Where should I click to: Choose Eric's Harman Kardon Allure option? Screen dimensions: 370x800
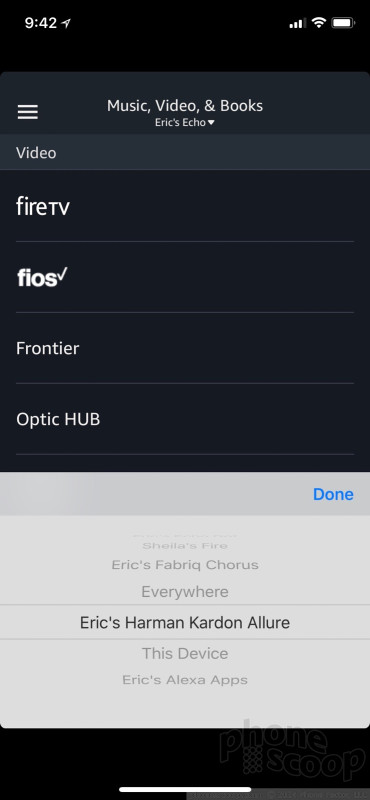tap(185, 622)
